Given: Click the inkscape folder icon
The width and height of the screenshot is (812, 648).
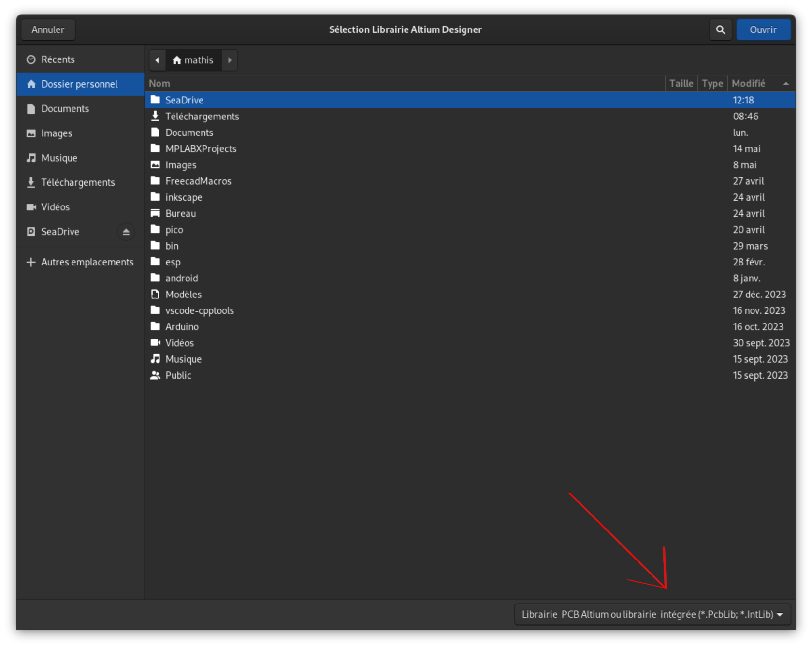Looking at the screenshot, I should point(155,197).
